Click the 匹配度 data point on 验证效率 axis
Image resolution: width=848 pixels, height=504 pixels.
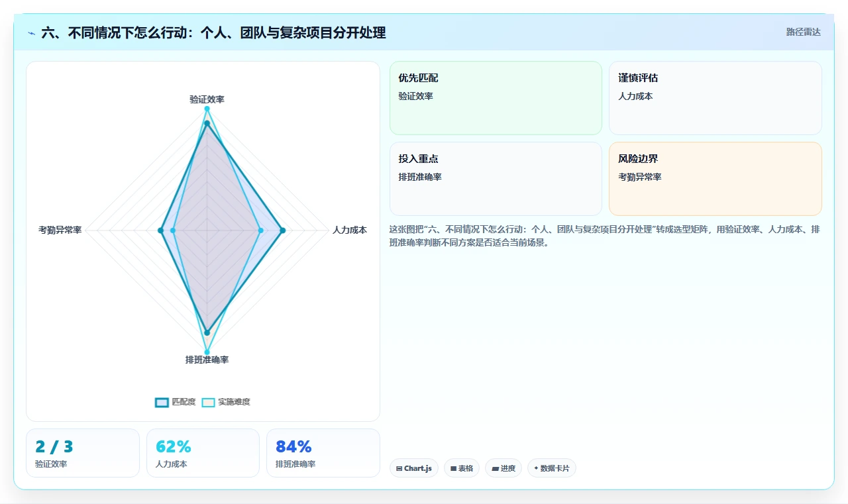point(207,123)
